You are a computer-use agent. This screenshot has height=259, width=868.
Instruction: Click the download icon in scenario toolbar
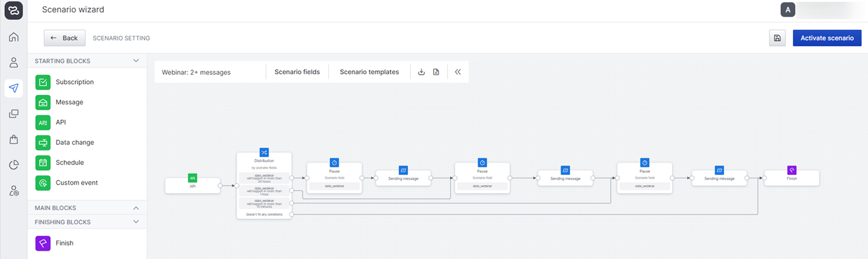[421, 72]
